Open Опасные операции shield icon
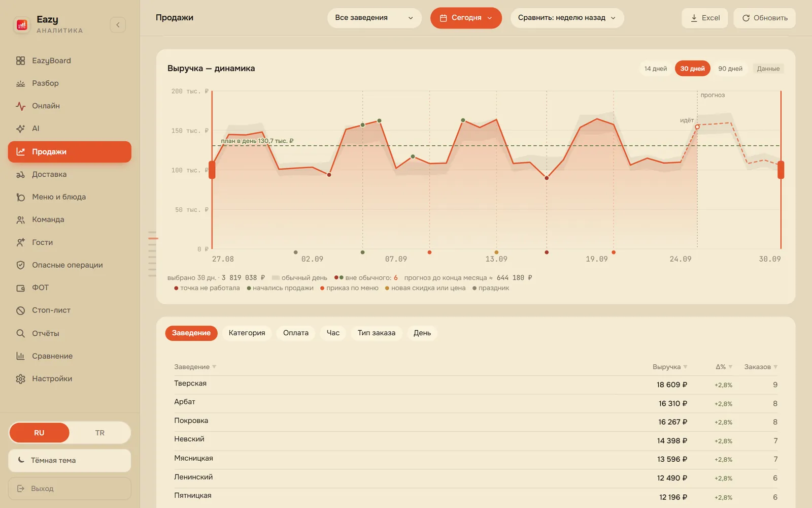The image size is (812, 508). tap(20, 265)
